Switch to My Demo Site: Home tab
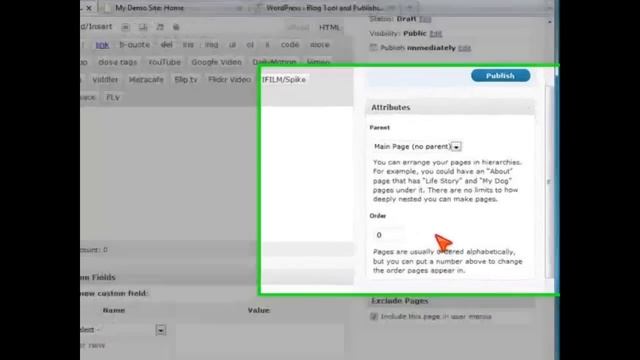 click(x=149, y=8)
